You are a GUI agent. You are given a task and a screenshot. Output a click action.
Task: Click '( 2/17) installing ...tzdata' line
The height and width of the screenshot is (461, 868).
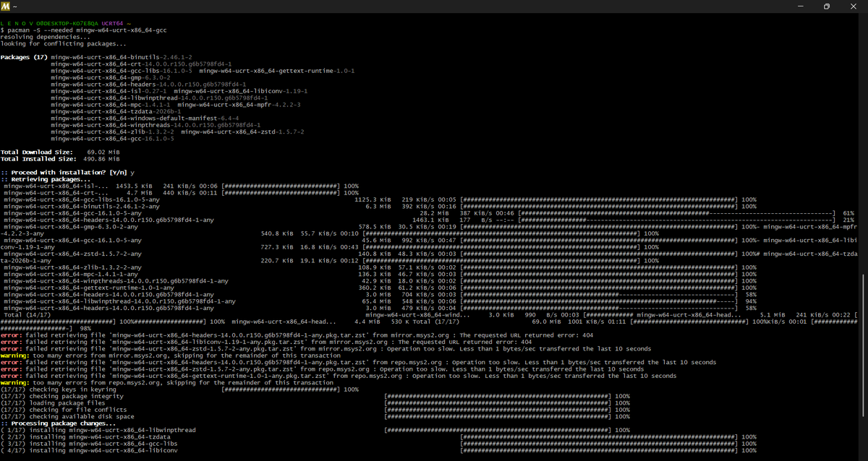(378, 436)
